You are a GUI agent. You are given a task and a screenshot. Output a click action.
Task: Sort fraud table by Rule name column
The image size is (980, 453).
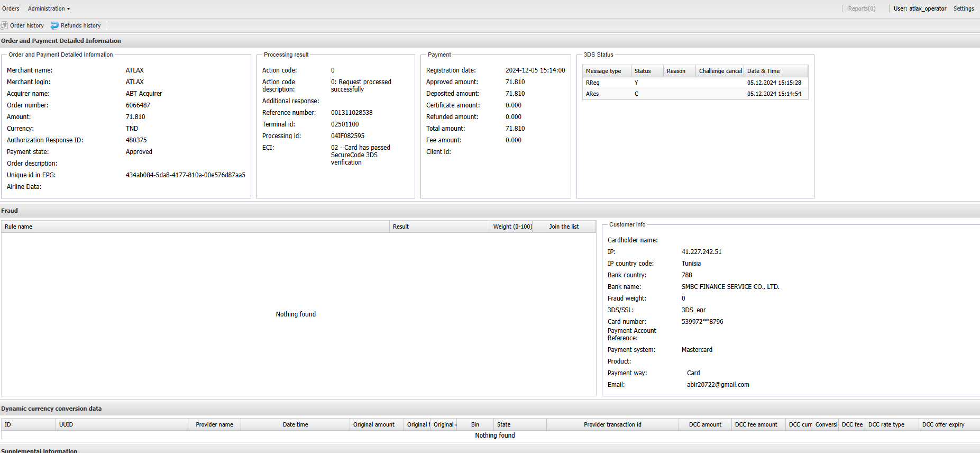point(19,226)
